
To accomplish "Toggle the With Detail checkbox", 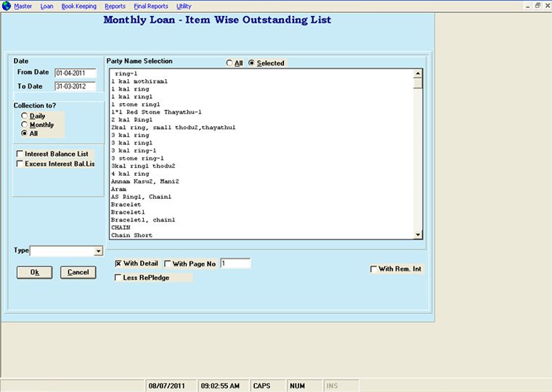I will pyautogui.click(x=118, y=264).
